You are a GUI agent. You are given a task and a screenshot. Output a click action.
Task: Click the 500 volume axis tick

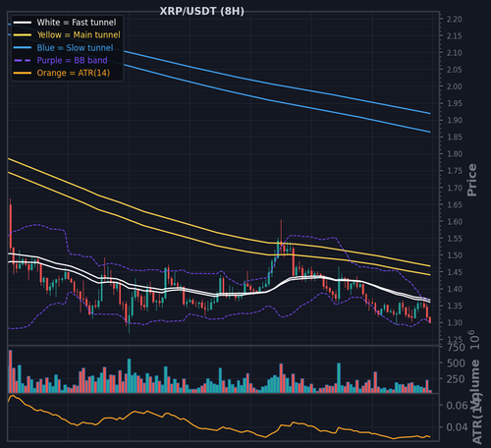[x=456, y=364]
